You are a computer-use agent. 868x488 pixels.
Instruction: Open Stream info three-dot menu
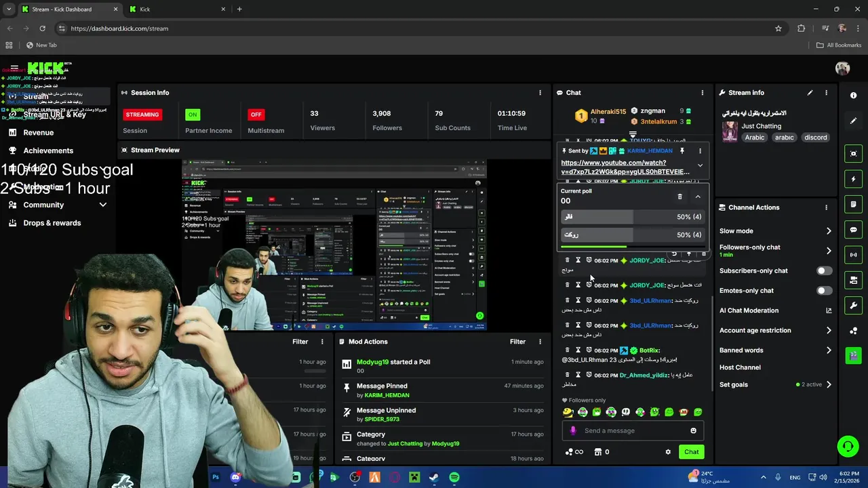click(x=826, y=93)
